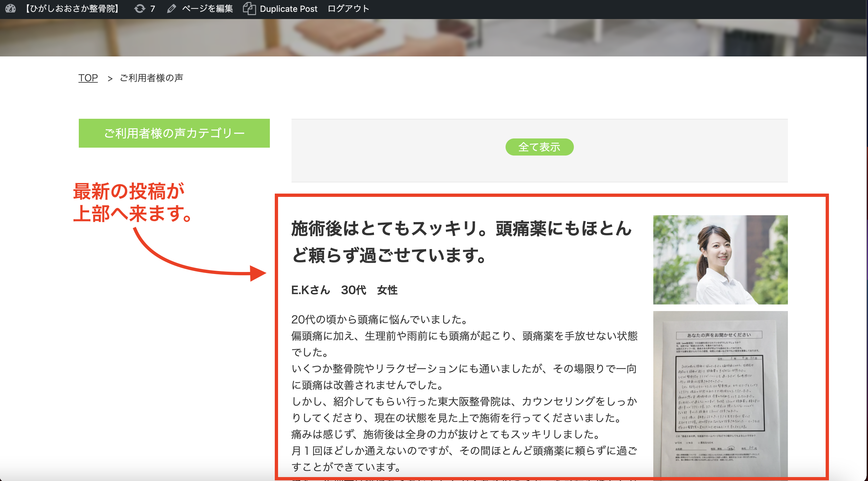Image resolution: width=868 pixels, height=481 pixels.
Task: Click the ご利用者様の声カテゴリー green header
Action: coord(174,133)
